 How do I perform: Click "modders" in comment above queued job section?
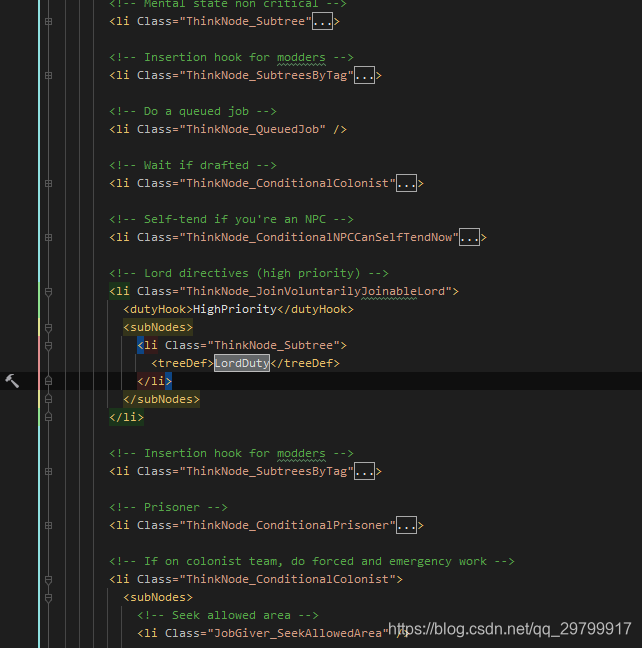point(301,57)
